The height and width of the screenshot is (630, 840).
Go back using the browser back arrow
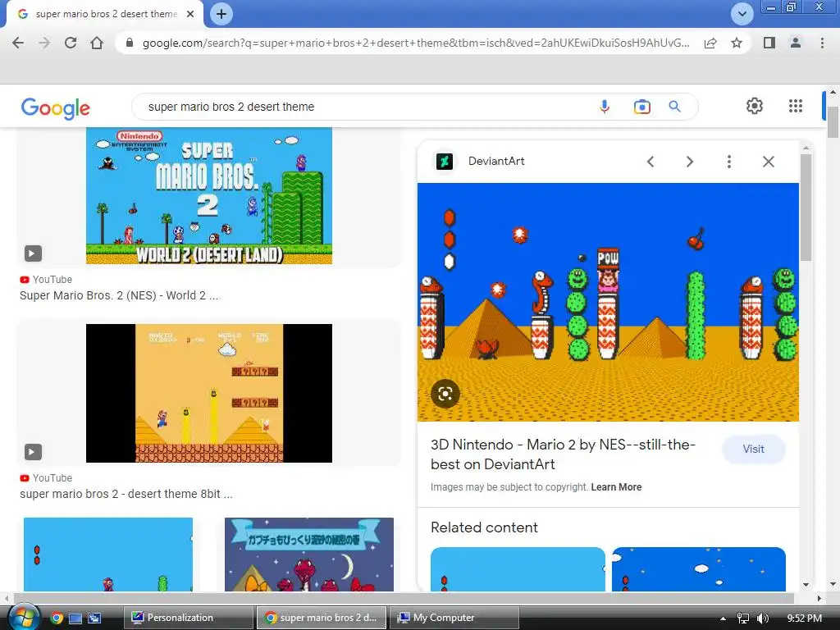point(18,43)
